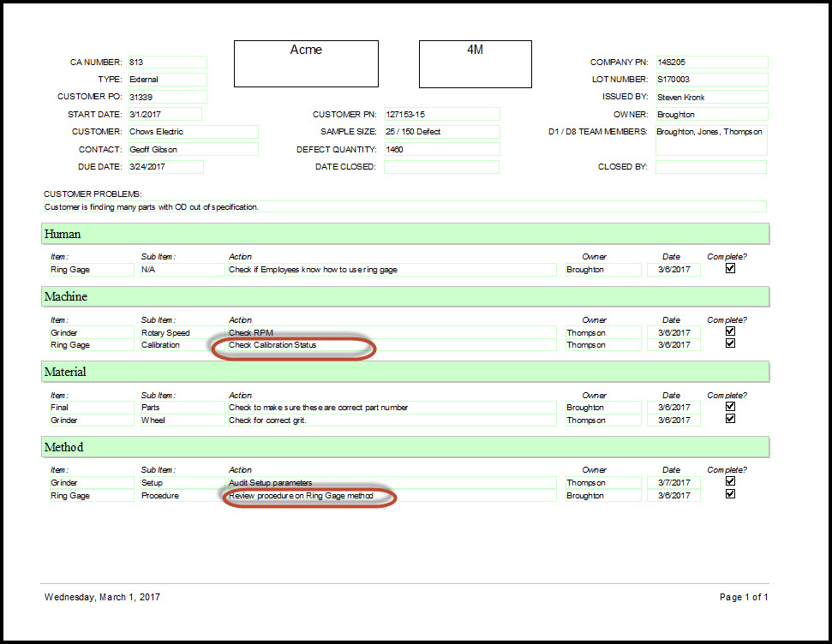Click the Customer PO field showing 31339

(167, 97)
